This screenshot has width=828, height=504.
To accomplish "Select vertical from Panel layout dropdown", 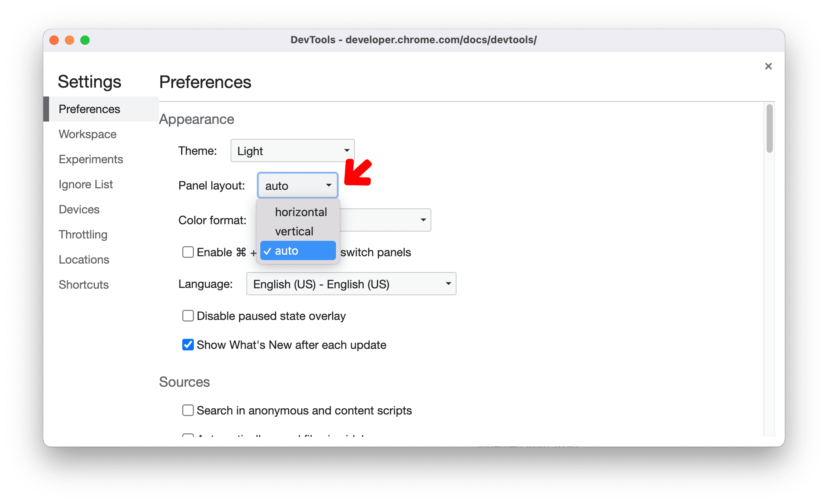I will click(x=294, y=230).
